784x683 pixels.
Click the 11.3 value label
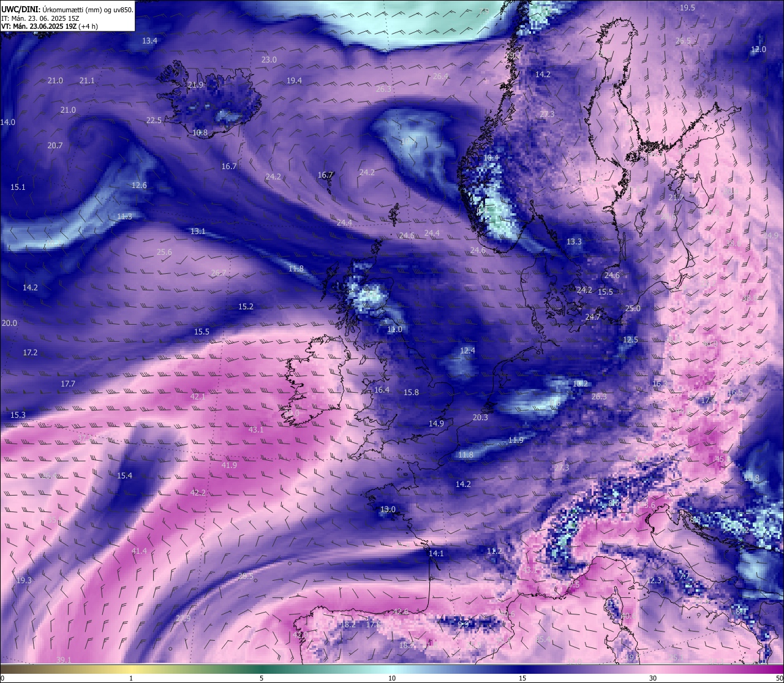(x=124, y=216)
